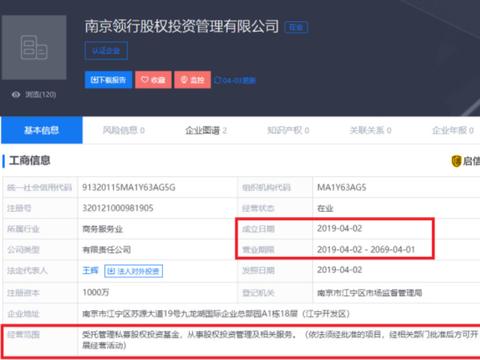Click the red 监控 monitor button
Viewport: 480px width, 360px height.
(x=193, y=80)
